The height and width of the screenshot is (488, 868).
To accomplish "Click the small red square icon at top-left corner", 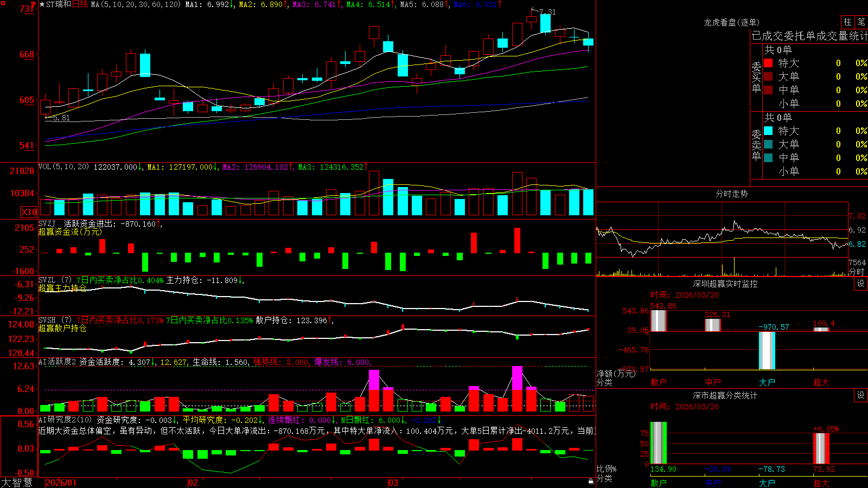I will point(3,3).
